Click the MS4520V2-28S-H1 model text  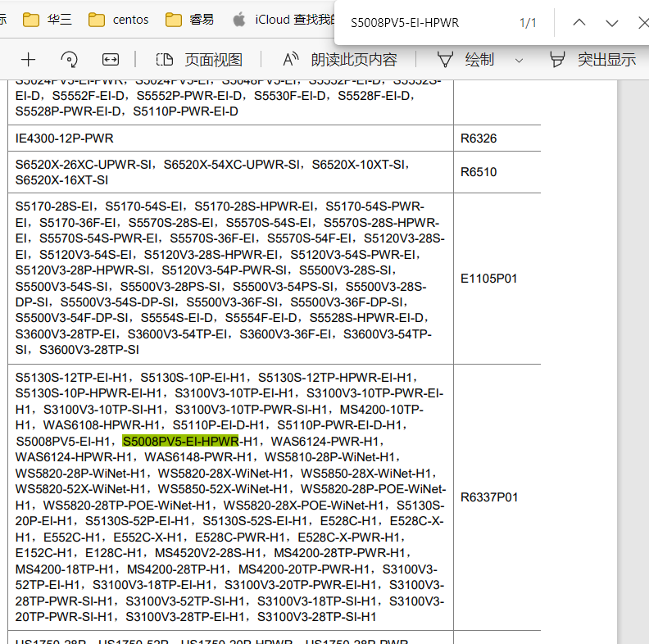tap(208, 553)
